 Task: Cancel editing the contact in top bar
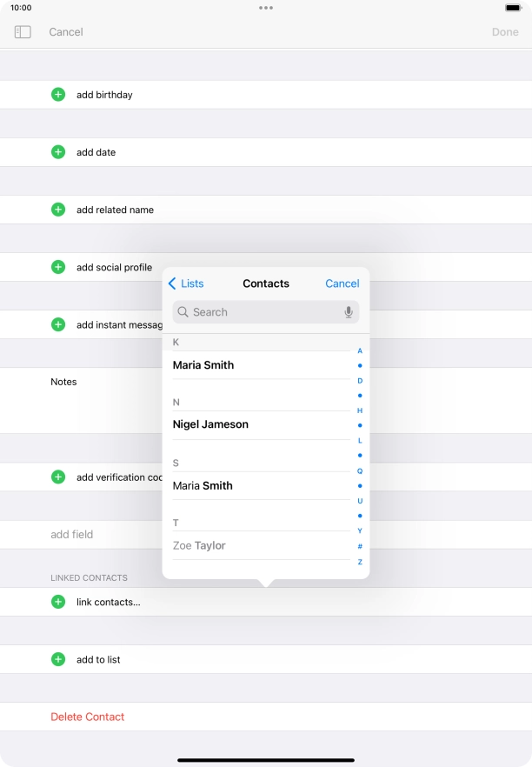(x=66, y=32)
